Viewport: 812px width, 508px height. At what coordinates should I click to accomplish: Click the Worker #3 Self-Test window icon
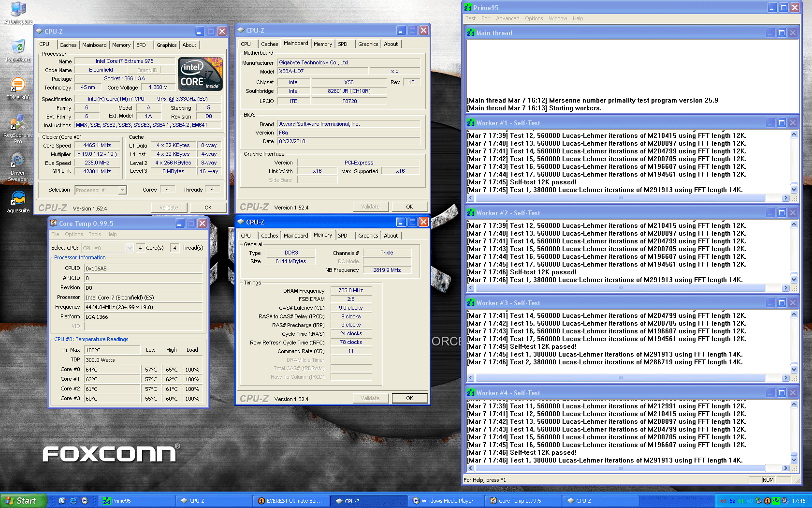471,303
